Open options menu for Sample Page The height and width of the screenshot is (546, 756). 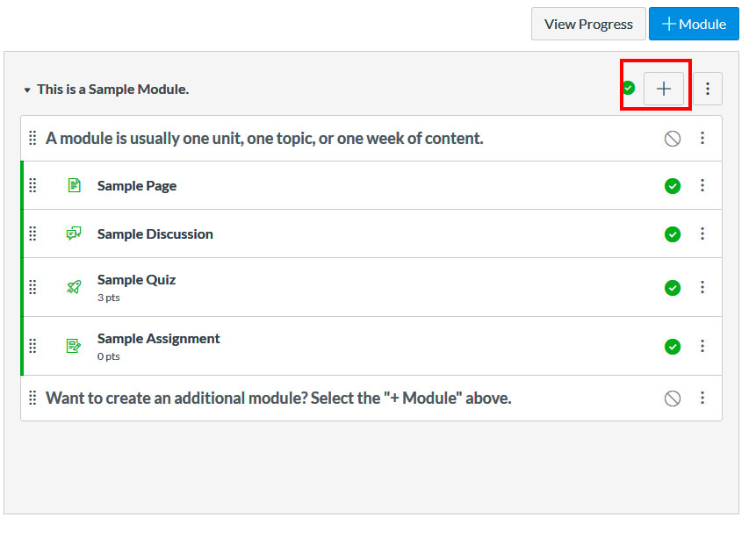(702, 185)
